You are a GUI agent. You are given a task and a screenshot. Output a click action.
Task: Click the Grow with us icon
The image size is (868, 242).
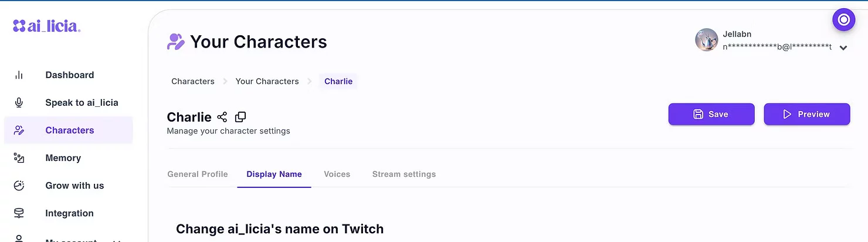coord(19,186)
